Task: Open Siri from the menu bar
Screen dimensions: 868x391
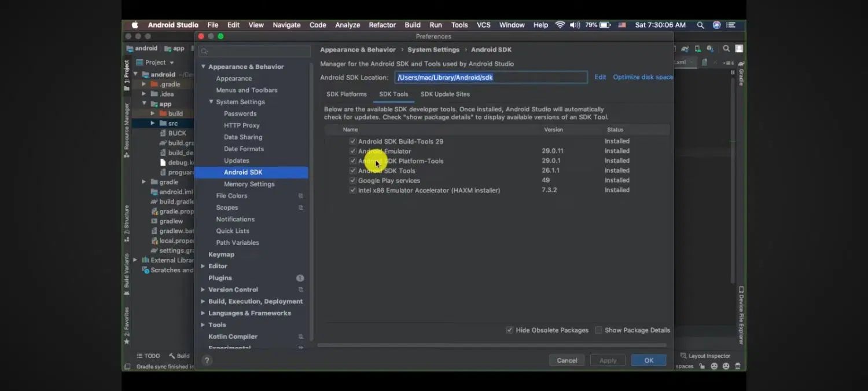Action: [716, 25]
